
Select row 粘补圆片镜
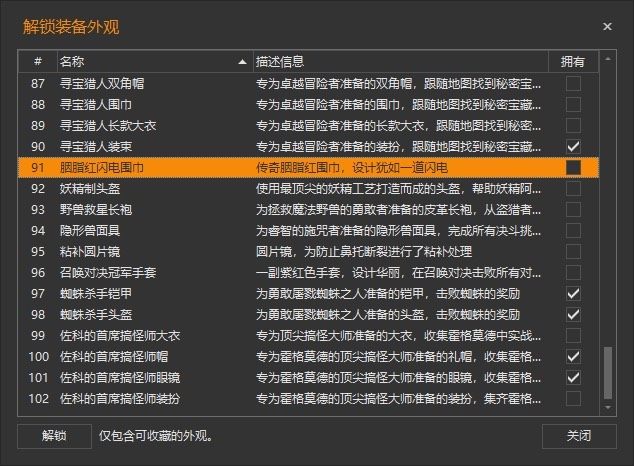[309, 252]
